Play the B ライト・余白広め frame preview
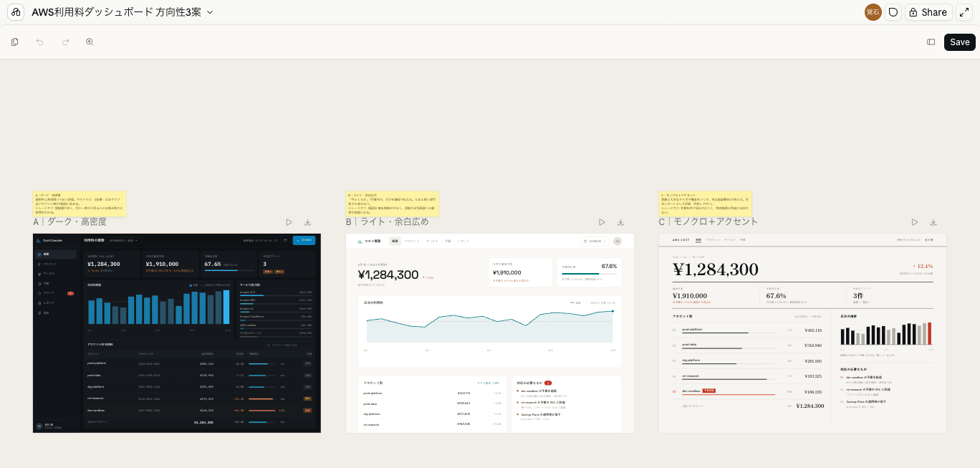 point(602,223)
